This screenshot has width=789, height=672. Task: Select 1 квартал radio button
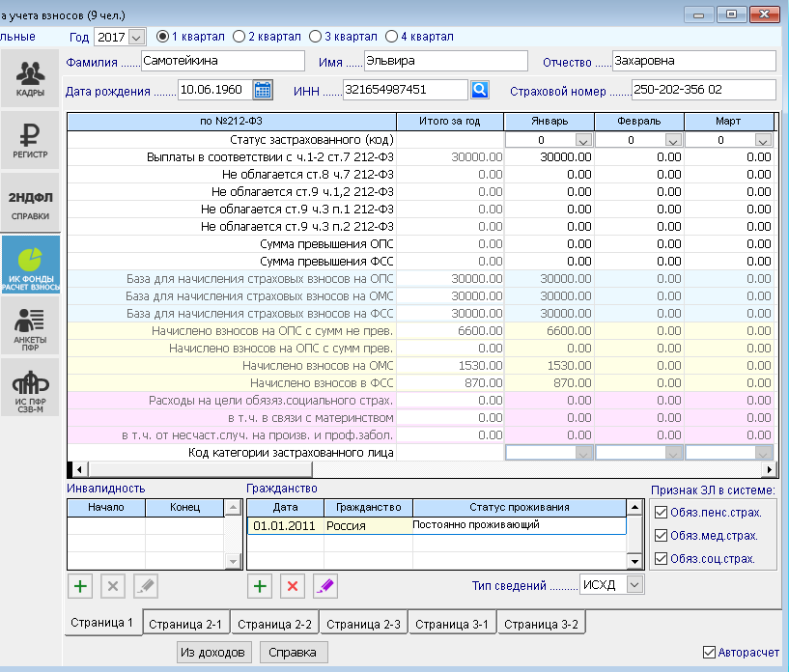click(162, 37)
